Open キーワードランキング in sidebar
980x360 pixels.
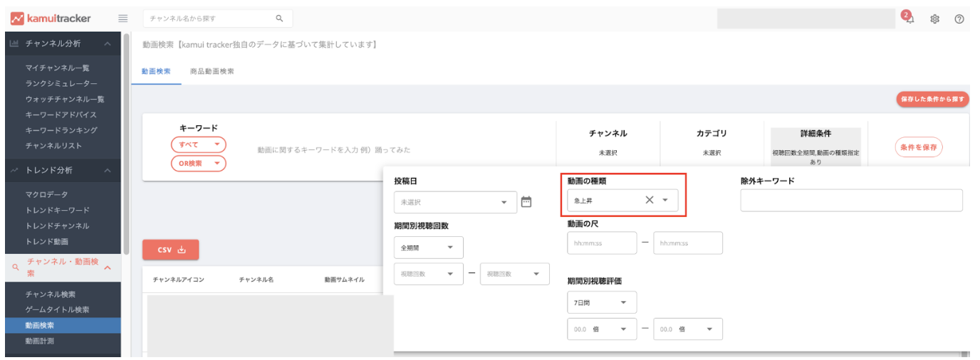[61, 131]
